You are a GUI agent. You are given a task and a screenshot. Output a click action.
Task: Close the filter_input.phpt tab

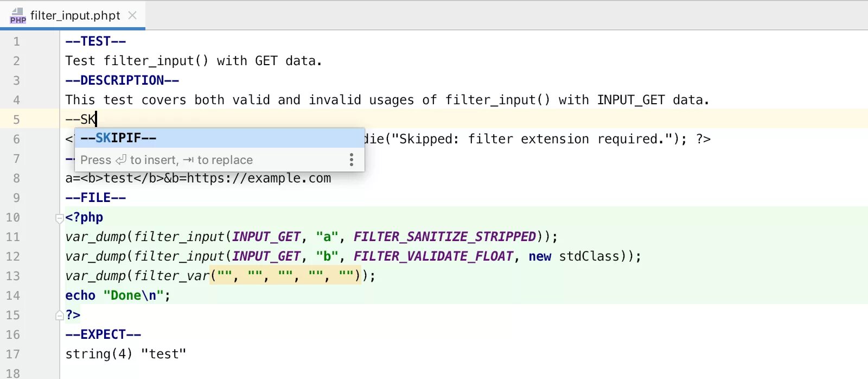pyautogui.click(x=132, y=15)
